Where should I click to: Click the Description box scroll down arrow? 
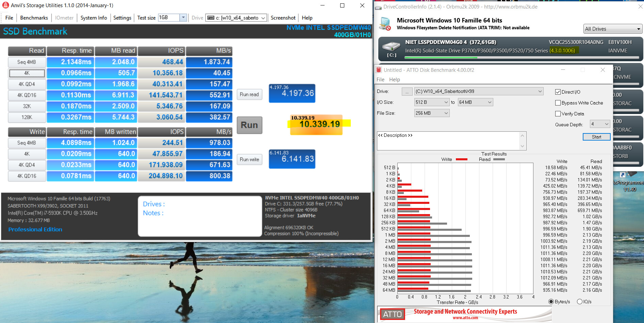point(523,146)
